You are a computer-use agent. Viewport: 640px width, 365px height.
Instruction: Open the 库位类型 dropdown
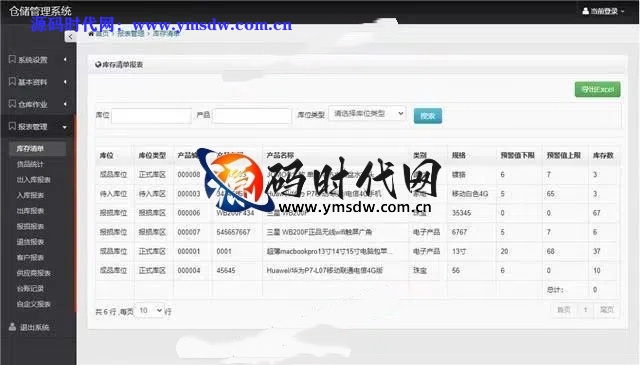click(367, 114)
